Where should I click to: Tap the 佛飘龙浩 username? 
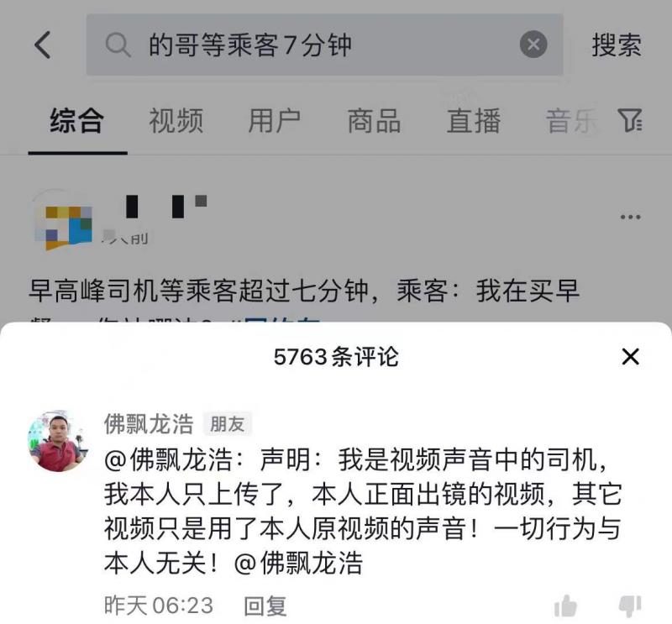coord(149,423)
